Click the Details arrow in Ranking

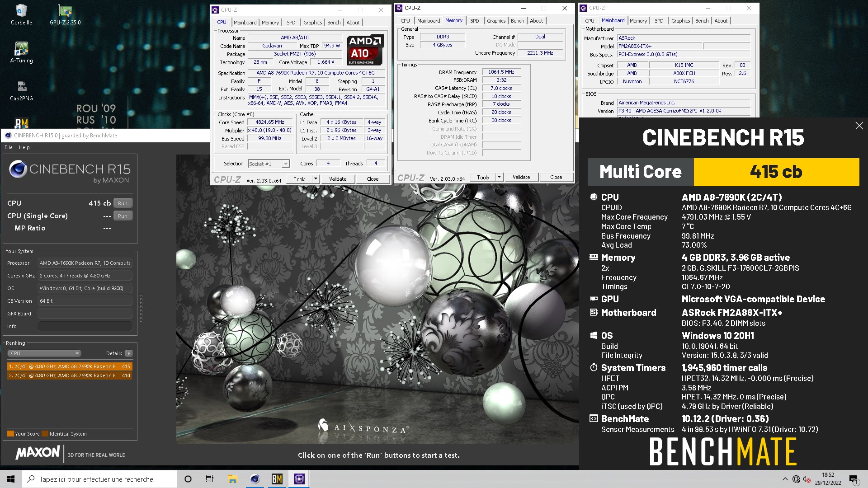(x=129, y=353)
